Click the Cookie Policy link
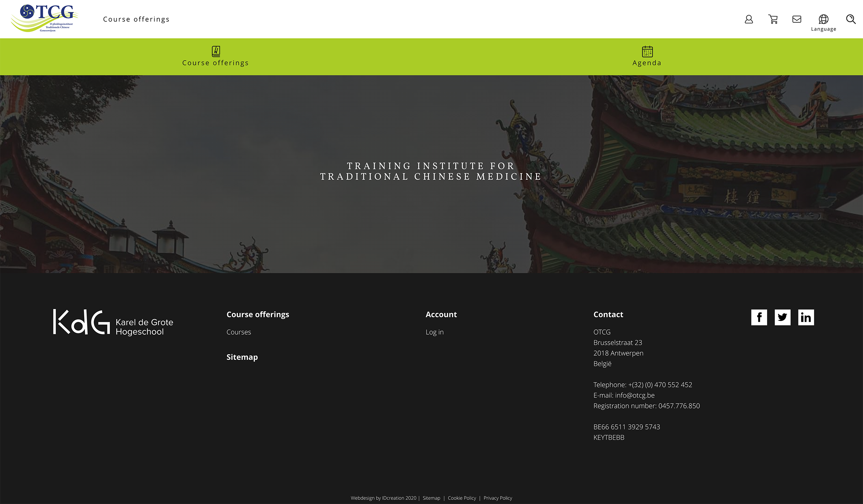The image size is (863, 504). click(x=462, y=498)
